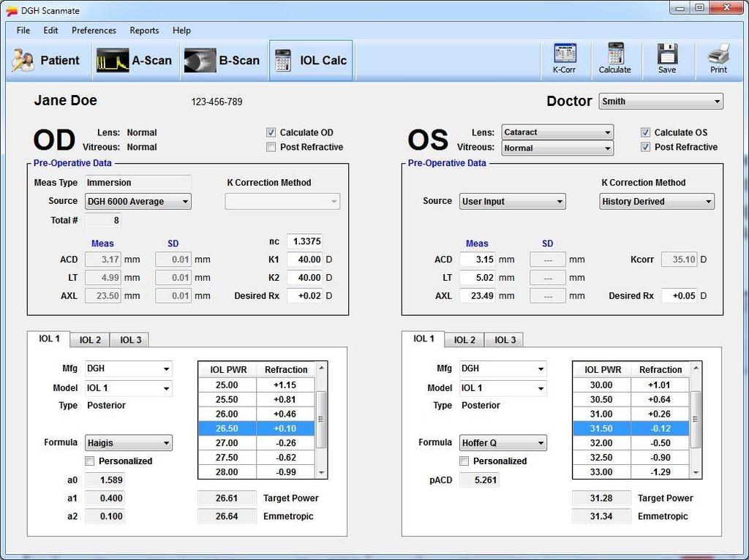The width and height of the screenshot is (749, 560).
Task: Click the K-Corr toolbar icon
Action: [565, 53]
